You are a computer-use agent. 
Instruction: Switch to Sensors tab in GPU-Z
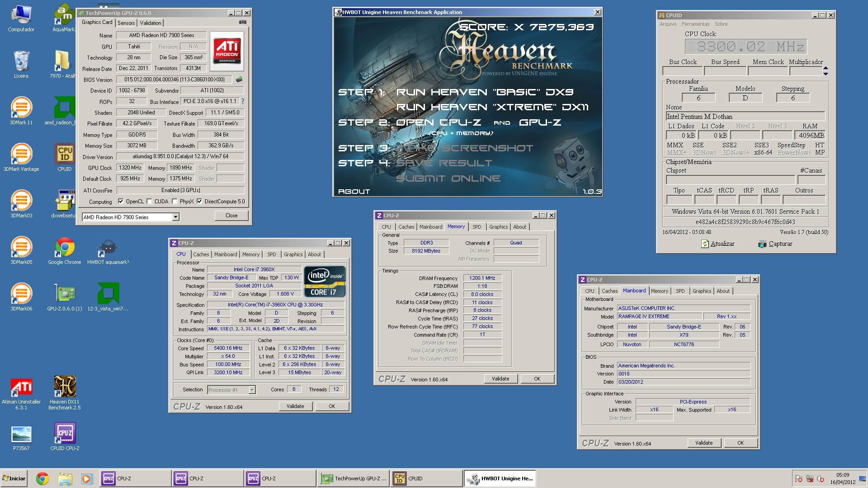coord(126,23)
